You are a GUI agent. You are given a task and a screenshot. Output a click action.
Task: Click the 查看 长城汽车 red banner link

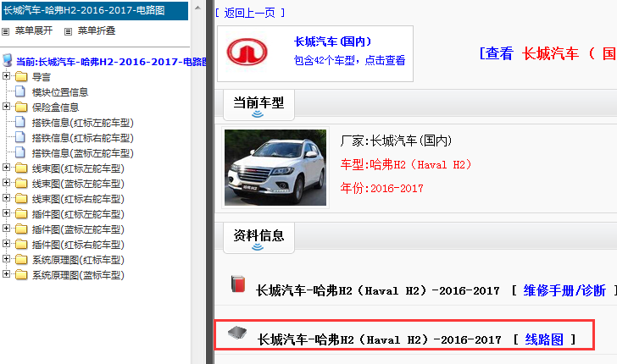[548, 53]
